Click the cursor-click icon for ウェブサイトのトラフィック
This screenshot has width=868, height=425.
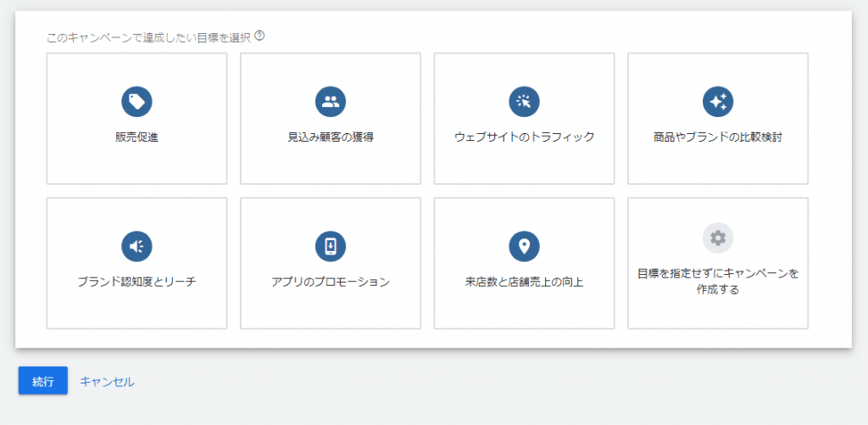524,102
